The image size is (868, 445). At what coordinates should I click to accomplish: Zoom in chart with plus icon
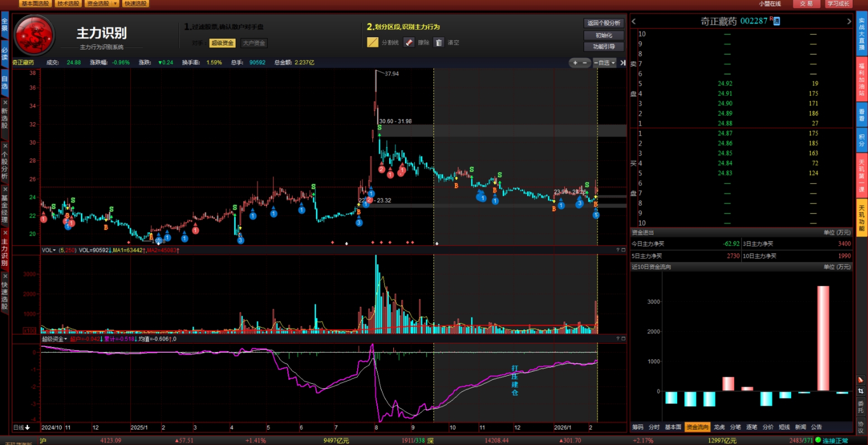(x=575, y=63)
